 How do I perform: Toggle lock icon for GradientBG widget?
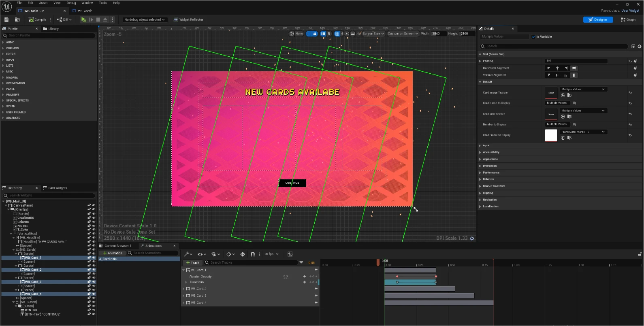coord(89,218)
